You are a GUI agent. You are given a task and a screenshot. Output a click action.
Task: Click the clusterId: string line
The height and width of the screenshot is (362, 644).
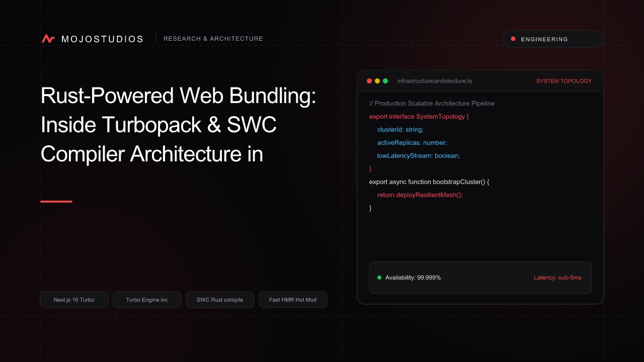point(400,129)
